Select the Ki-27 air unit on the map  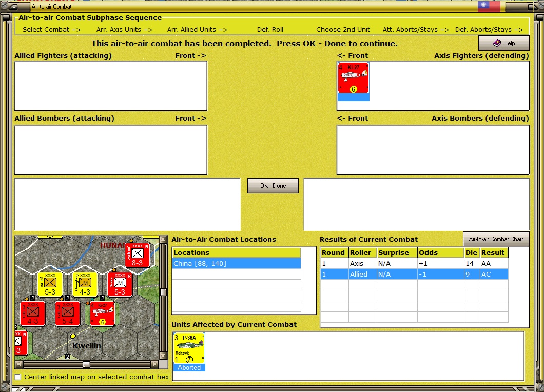coord(102,313)
